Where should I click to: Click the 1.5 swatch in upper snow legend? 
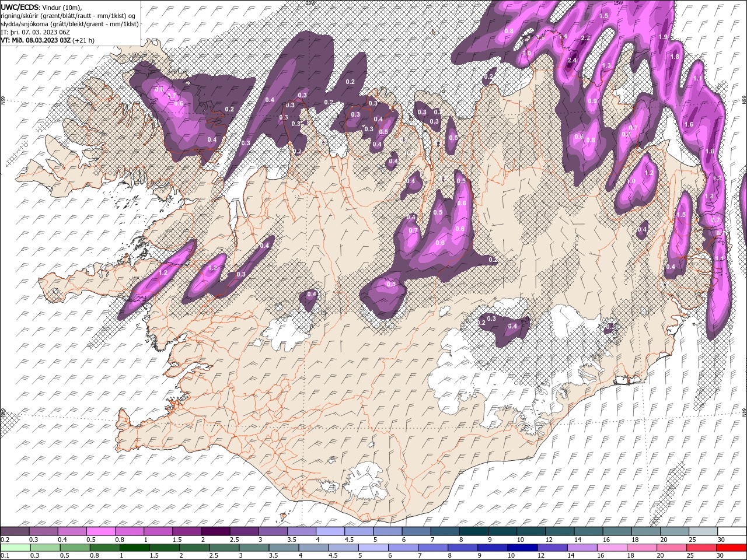pos(186,531)
